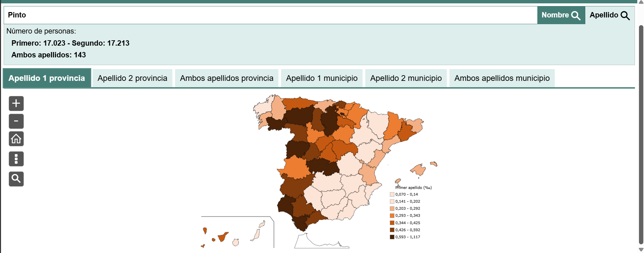
Task: Click the page scroll down arrow
Action: (641, 250)
